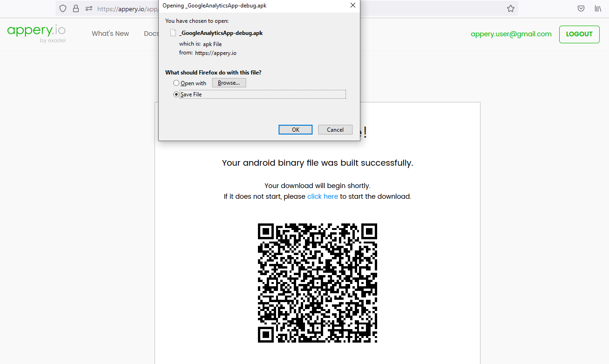The width and height of the screenshot is (609, 364).
Task: Select the Save File radio button
Action: point(176,94)
